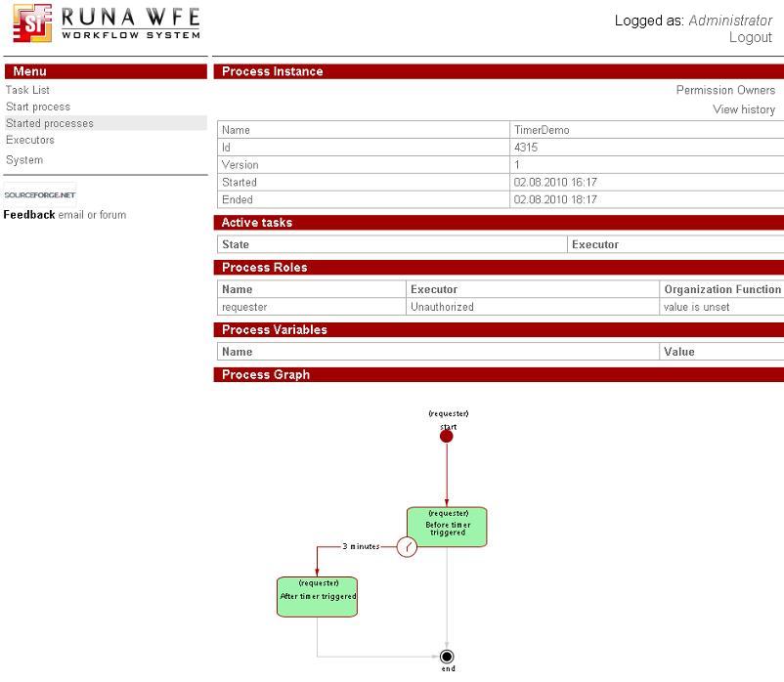Click the end node in the process graph
This screenshot has height=682, width=784.
(447, 657)
